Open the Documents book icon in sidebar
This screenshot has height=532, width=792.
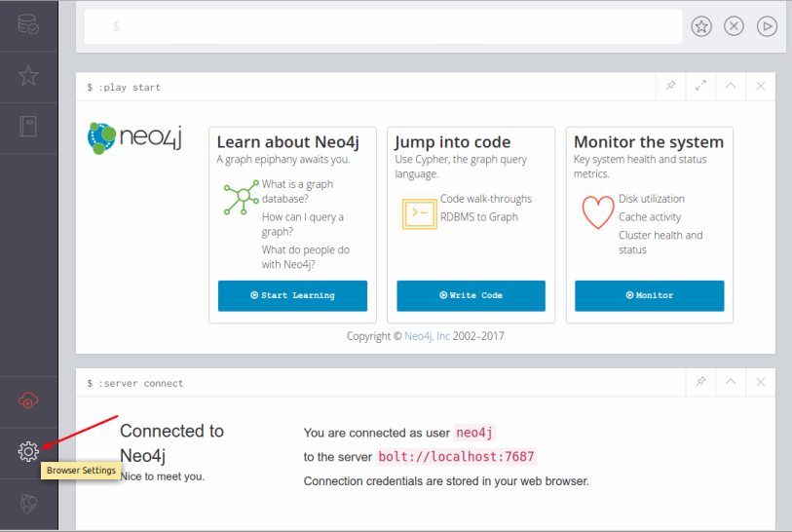[28, 127]
